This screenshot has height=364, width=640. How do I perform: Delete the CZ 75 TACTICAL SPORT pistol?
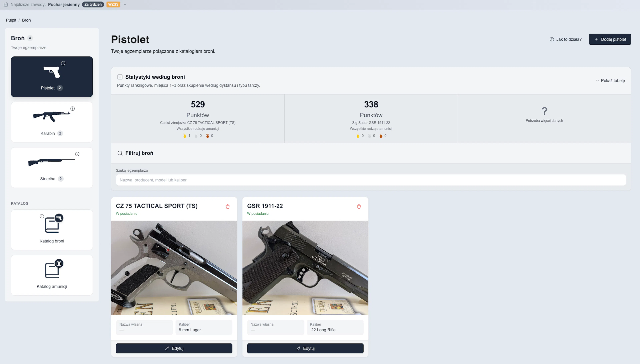(x=227, y=206)
